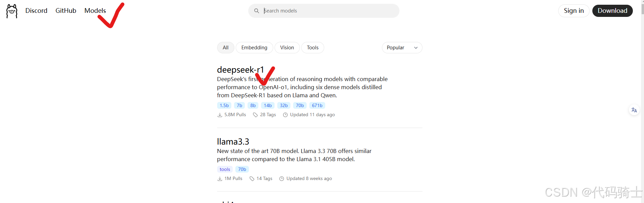Click the deepseek-r1 description paragraph
The height and width of the screenshot is (203, 644).
(302, 87)
